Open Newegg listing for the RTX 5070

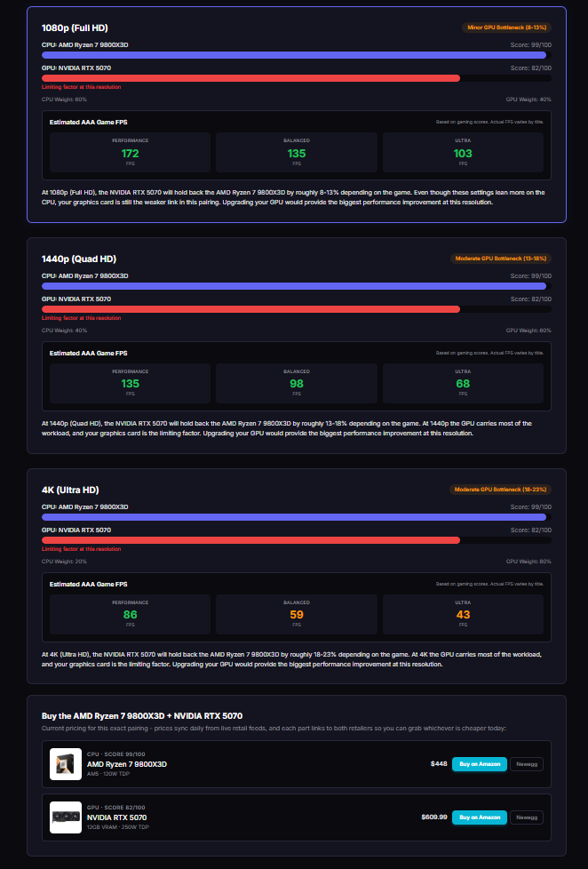tap(527, 817)
